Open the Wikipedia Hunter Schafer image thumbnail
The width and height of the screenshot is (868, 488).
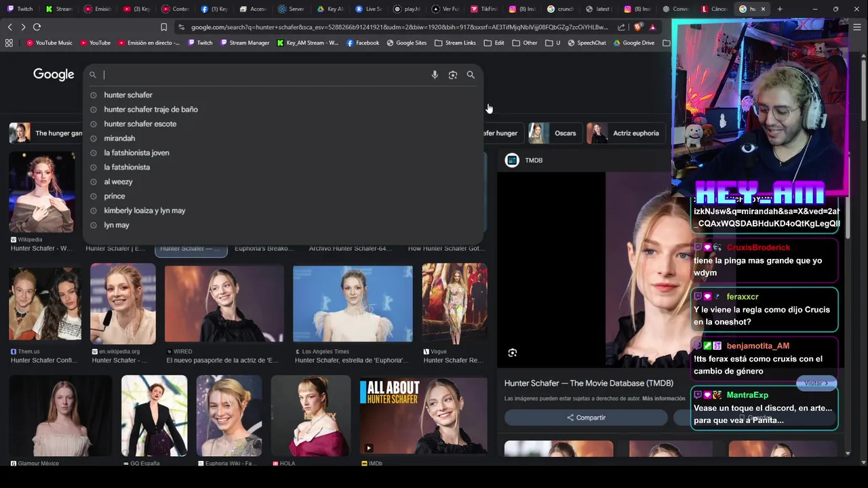(x=42, y=192)
